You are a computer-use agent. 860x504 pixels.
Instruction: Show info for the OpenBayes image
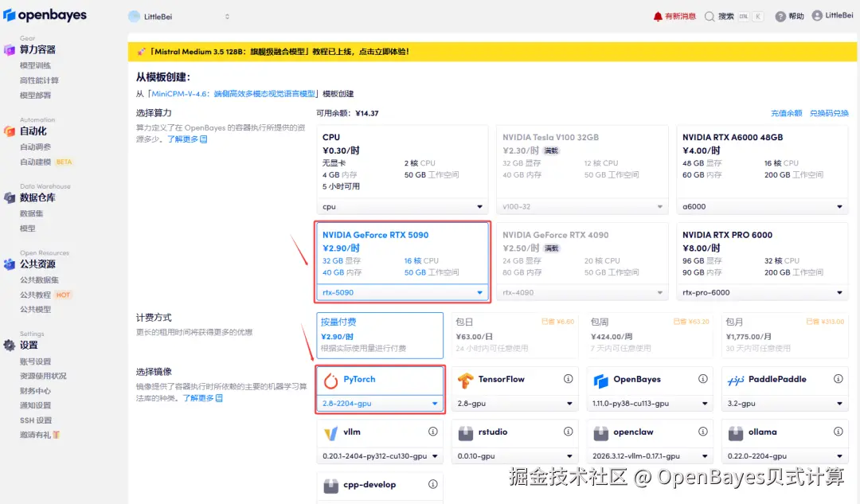click(702, 379)
